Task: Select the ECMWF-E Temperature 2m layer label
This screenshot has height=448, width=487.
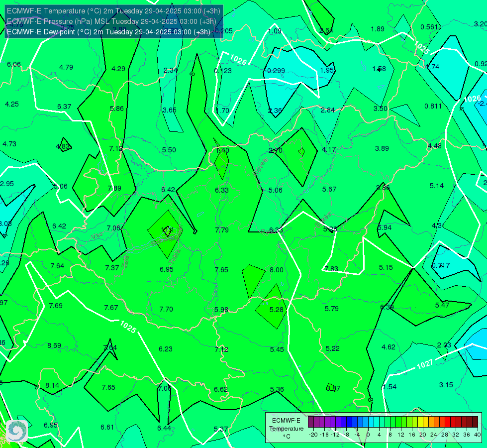Action: 113,11
